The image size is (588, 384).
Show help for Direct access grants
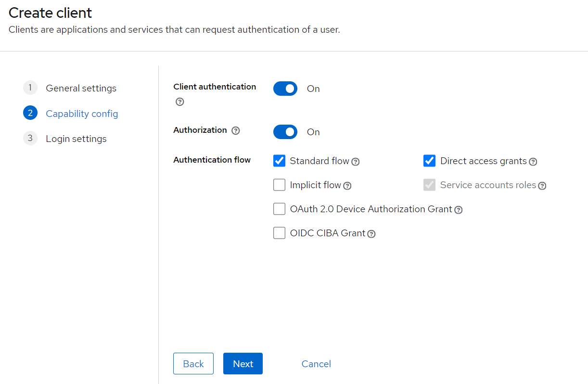tap(533, 162)
